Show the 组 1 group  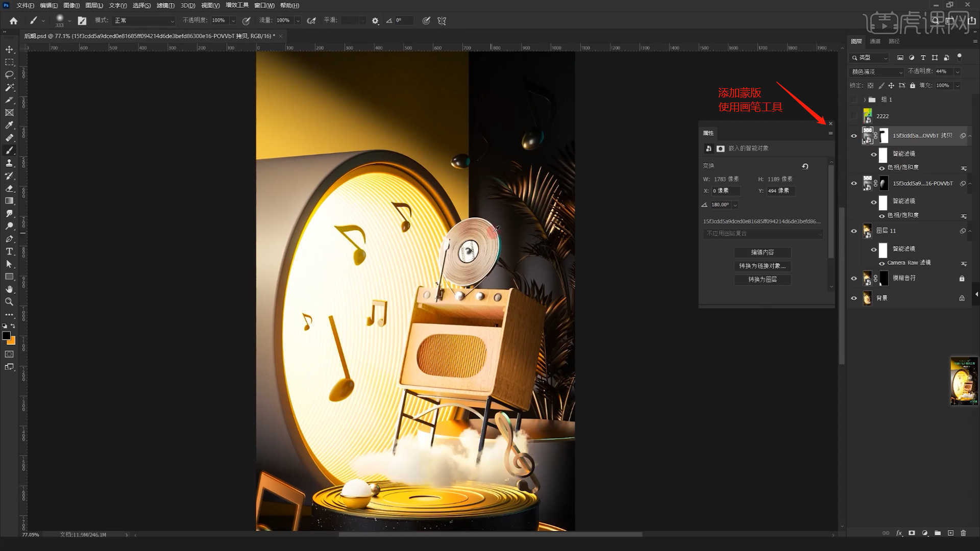tap(854, 99)
